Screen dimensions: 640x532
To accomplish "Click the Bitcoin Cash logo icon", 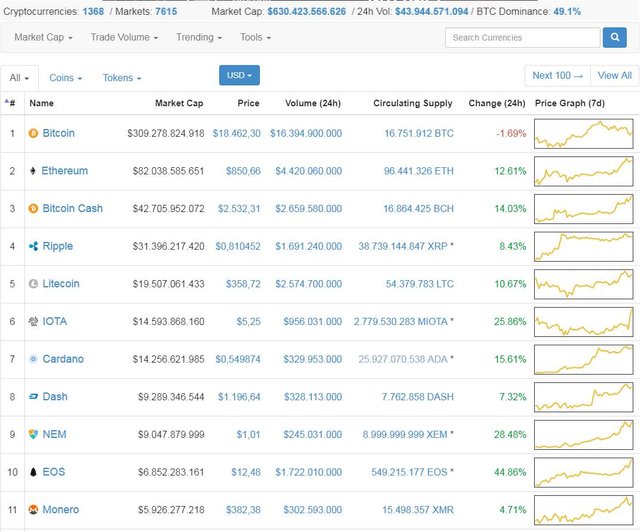I will (33, 208).
